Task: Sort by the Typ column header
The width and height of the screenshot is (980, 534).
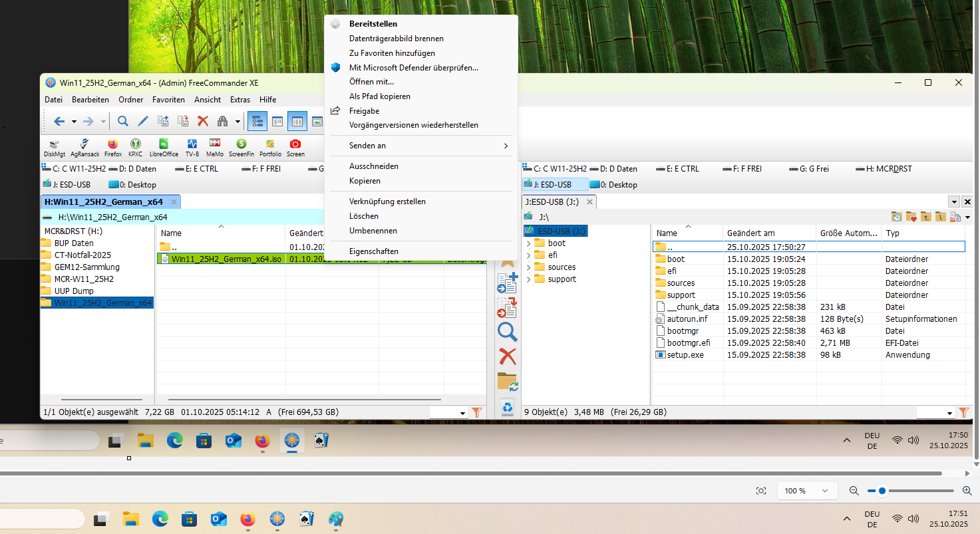Action: click(x=923, y=233)
